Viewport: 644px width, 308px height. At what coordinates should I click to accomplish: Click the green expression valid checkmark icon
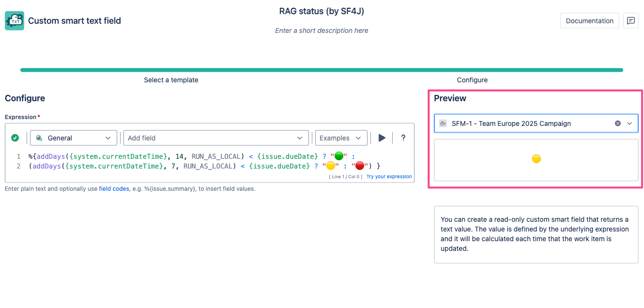pos(15,138)
